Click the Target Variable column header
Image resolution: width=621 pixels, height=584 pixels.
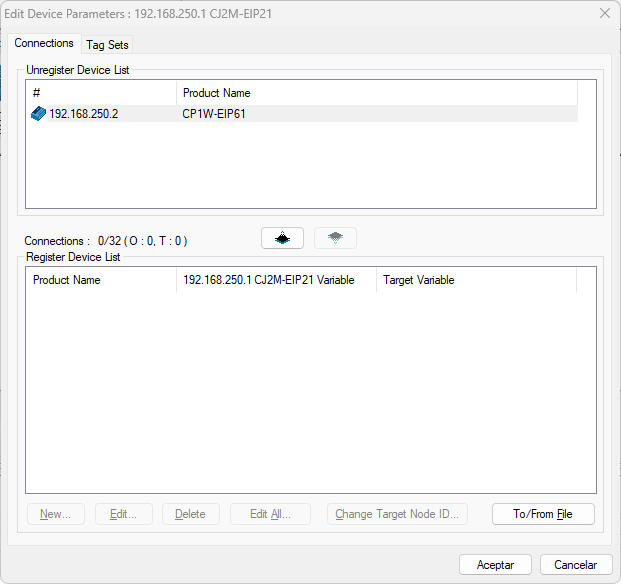tap(476, 280)
